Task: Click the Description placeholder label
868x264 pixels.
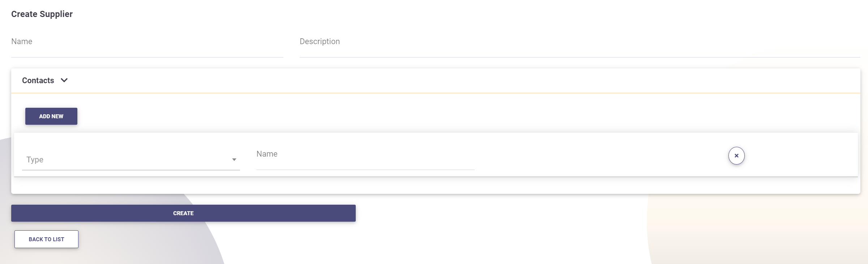Action: tap(320, 42)
